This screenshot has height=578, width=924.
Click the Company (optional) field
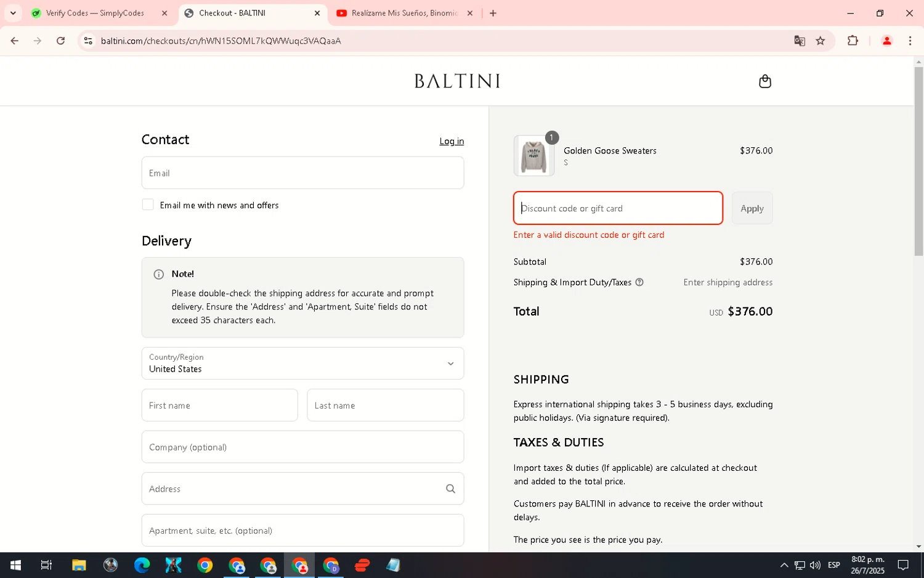302,447
